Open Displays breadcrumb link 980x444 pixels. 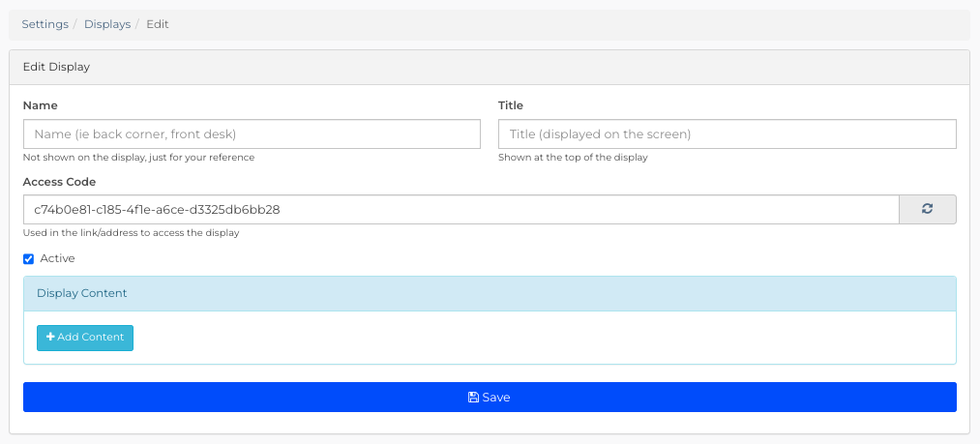point(107,24)
